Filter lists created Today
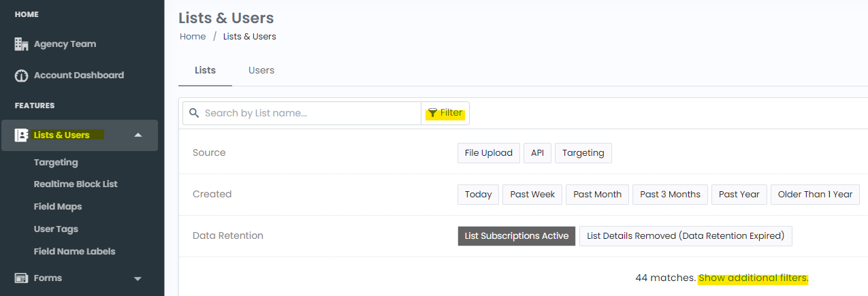Viewport: 868px width, 296px height. (479, 195)
